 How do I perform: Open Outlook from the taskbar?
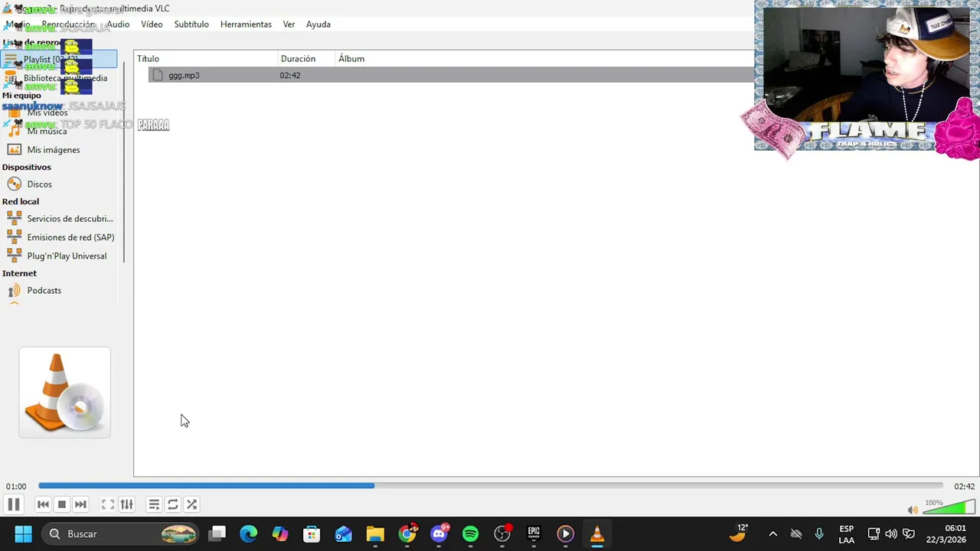click(x=343, y=534)
